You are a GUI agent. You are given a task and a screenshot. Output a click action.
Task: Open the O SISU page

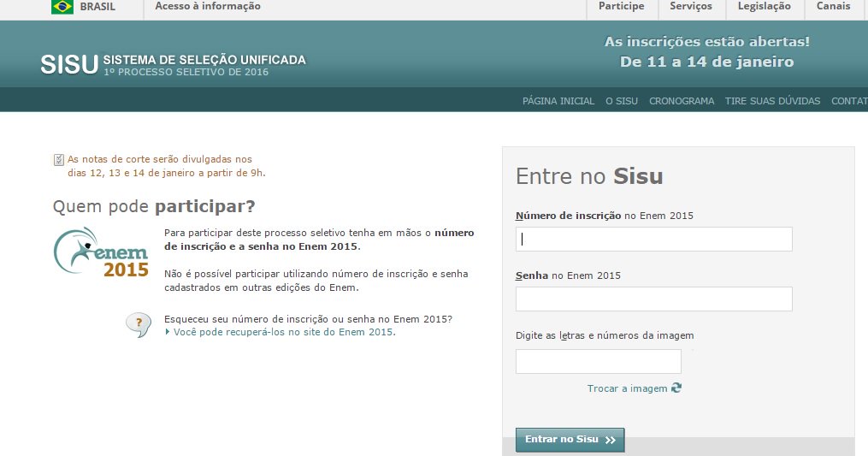tap(622, 101)
